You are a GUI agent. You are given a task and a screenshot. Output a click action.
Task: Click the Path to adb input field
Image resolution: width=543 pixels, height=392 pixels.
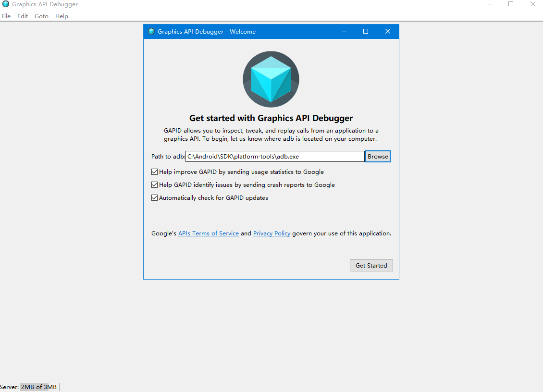click(x=275, y=157)
